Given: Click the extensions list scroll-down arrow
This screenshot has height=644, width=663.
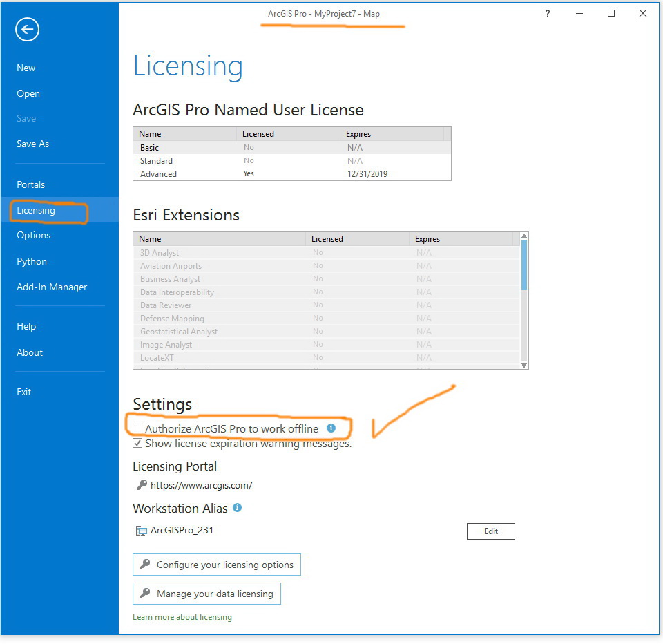Looking at the screenshot, I should [524, 366].
